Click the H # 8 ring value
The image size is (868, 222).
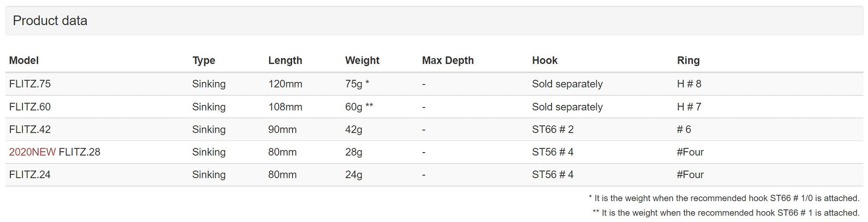point(689,84)
